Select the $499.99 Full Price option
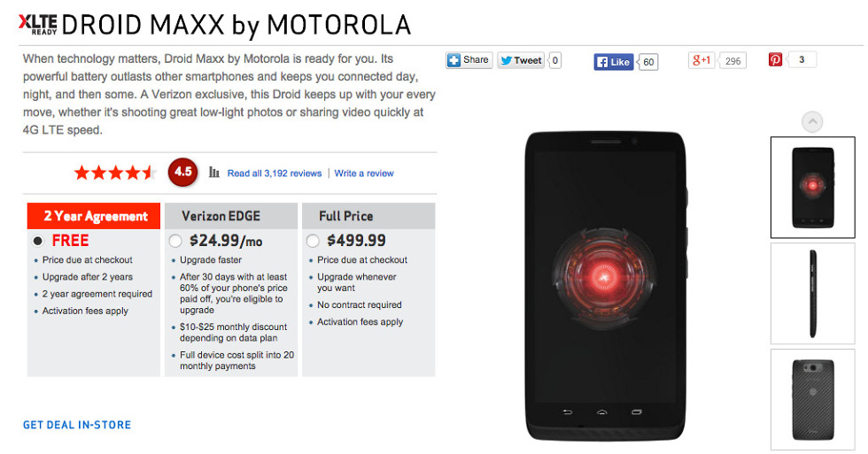This screenshot has height=454, width=868. [x=312, y=241]
